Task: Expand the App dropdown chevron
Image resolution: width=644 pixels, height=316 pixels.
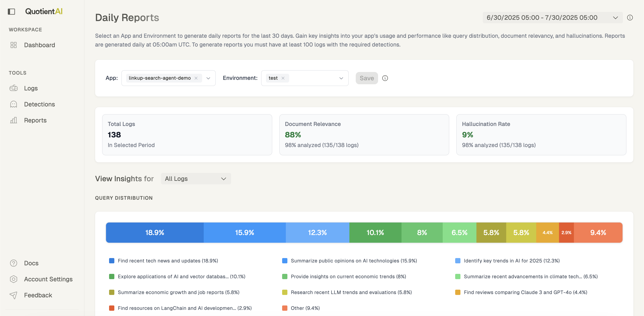Action: coord(208,78)
